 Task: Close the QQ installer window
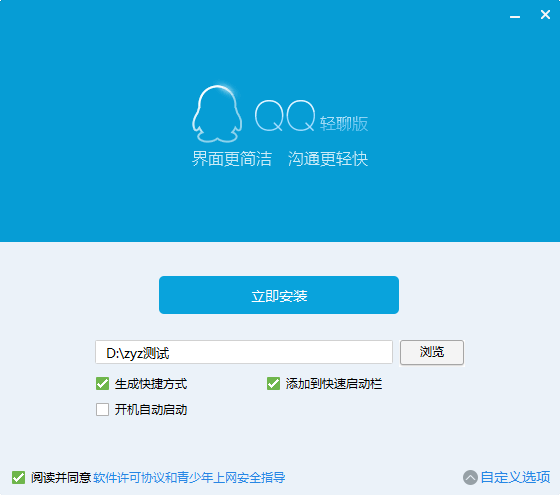[x=545, y=15]
